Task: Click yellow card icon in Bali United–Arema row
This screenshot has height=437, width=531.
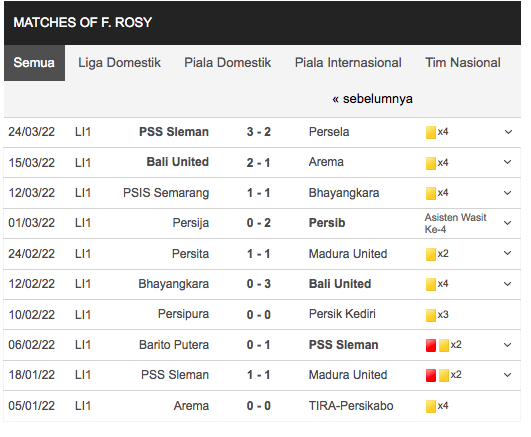Action: tap(430, 163)
